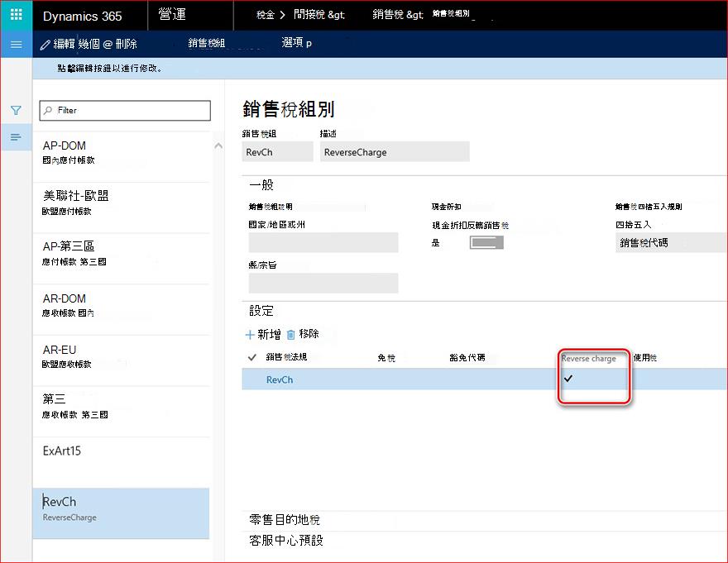Click the plus icon for 新增
728x563 pixels.
coord(250,335)
